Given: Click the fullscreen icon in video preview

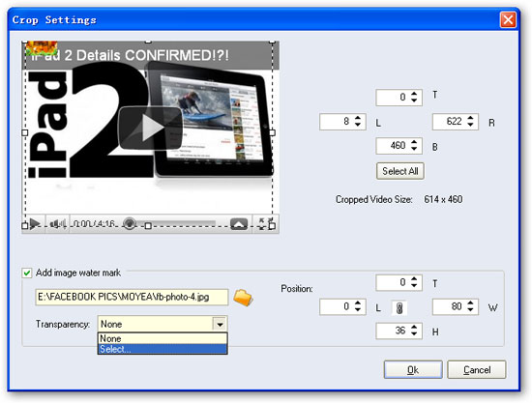Looking at the screenshot, I should click(x=266, y=223).
